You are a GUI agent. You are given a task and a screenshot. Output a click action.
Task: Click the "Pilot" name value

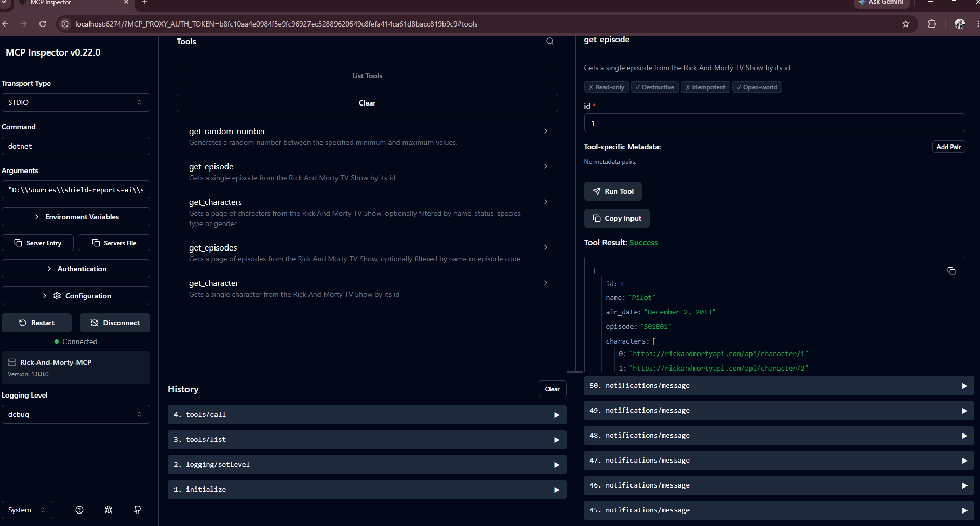(x=642, y=298)
